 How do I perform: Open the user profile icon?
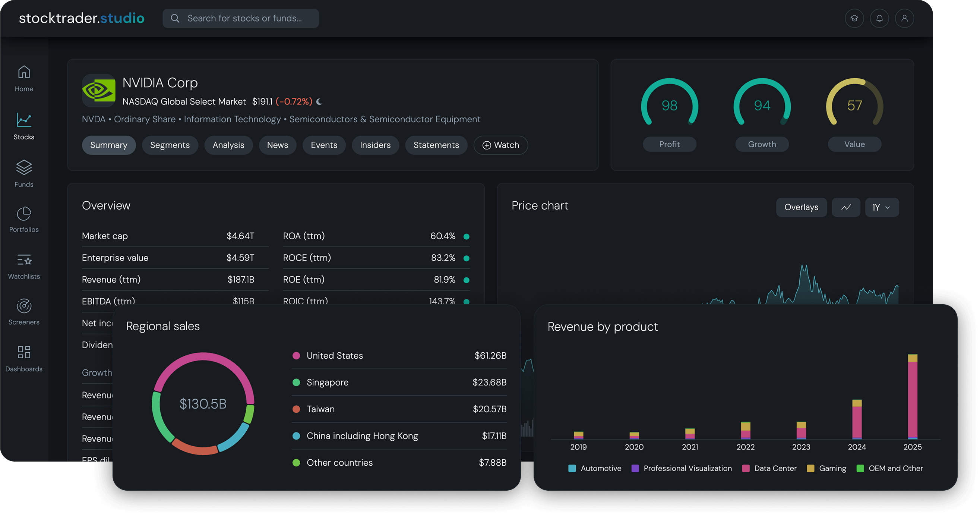(904, 18)
